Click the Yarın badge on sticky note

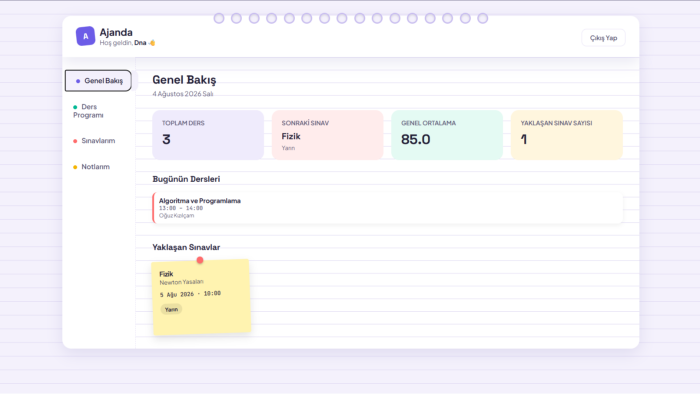click(x=171, y=309)
